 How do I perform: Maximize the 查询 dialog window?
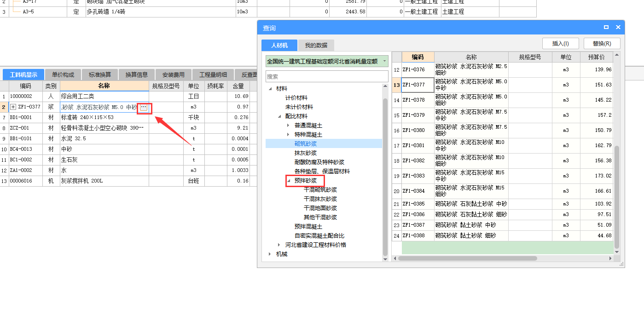(606, 28)
